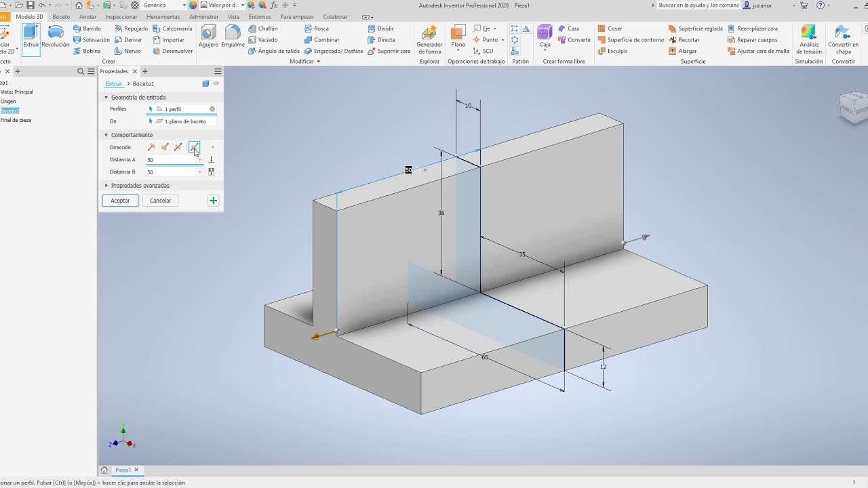Select the Esculpir sculpt tool
The width and height of the screenshot is (868, 488).
(x=612, y=51)
